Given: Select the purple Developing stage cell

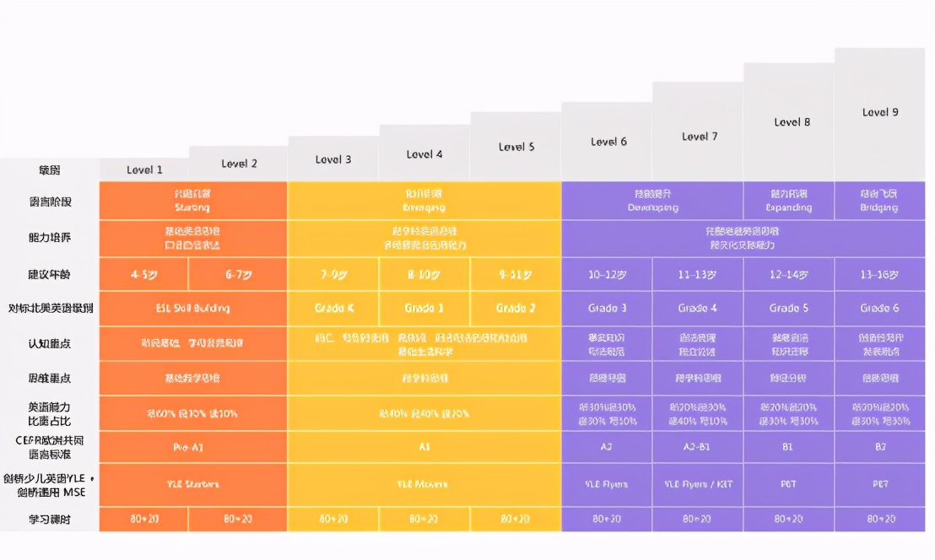Looking at the screenshot, I should tap(652, 201).
